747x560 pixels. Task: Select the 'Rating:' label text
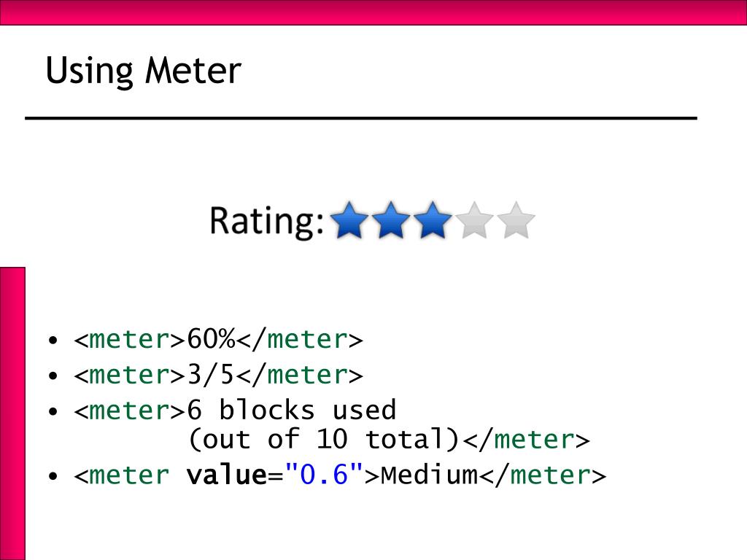(x=267, y=221)
